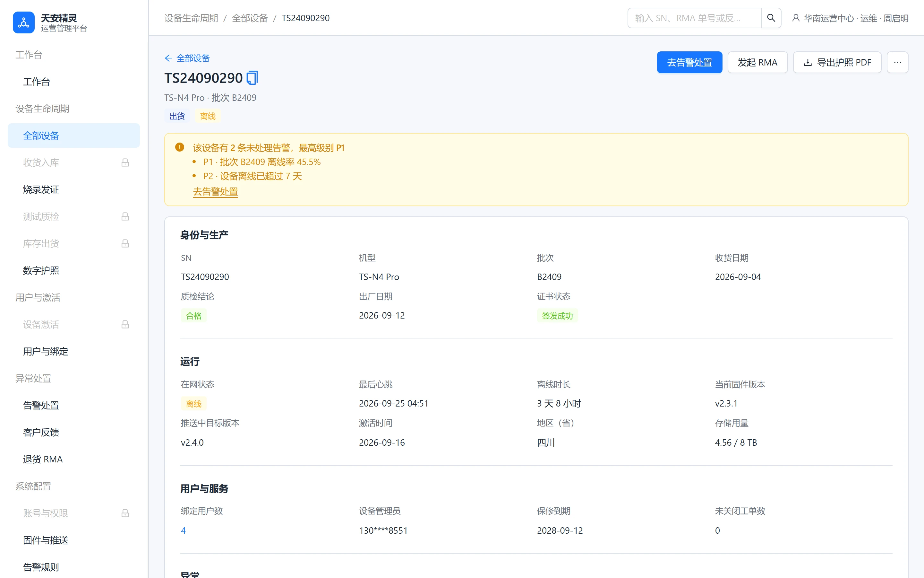Open 客户反馈 menu item

point(74,432)
